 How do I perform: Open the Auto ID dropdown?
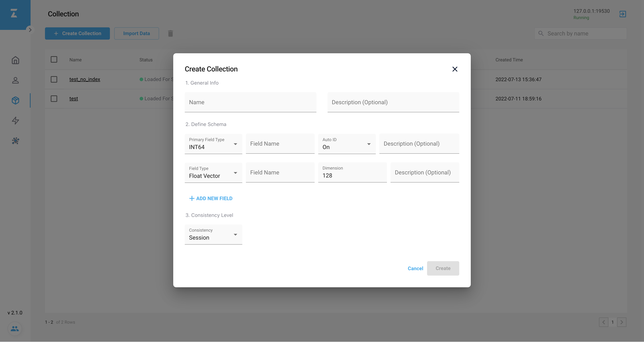(346, 144)
